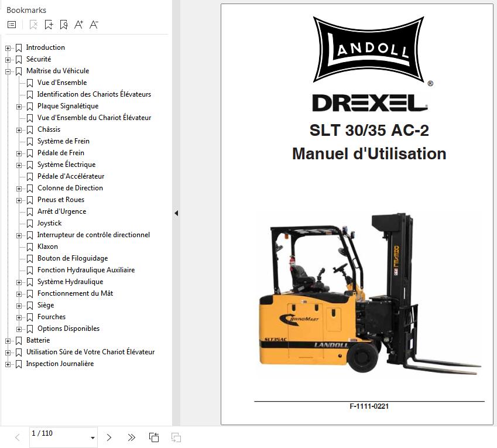Open the Siège bookmark
Screen dimensions: 497x448
pyautogui.click(x=46, y=306)
